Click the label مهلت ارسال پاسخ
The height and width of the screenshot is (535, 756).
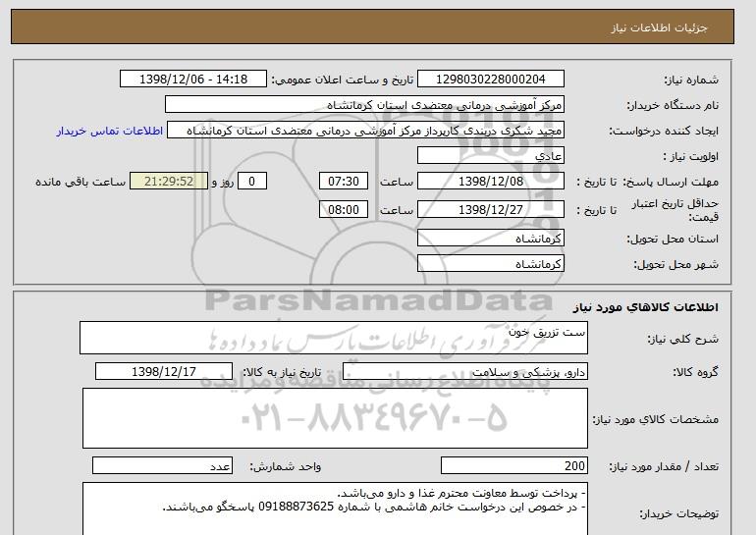click(x=671, y=182)
